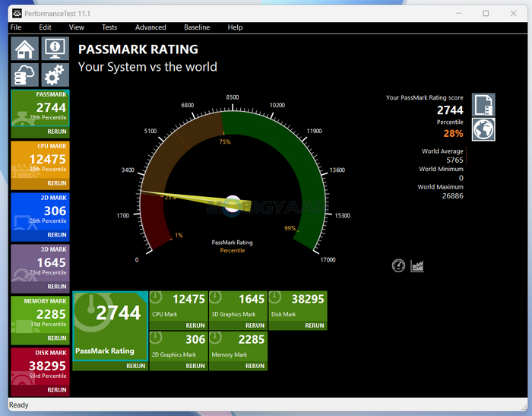Open the System Information monitor icon
The height and width of the screenshot is (416, 532).
(x=55, y=49)
